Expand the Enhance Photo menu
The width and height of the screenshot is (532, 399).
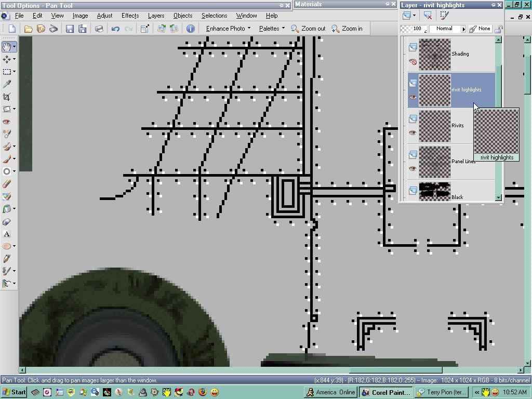[x=228, y=29]
